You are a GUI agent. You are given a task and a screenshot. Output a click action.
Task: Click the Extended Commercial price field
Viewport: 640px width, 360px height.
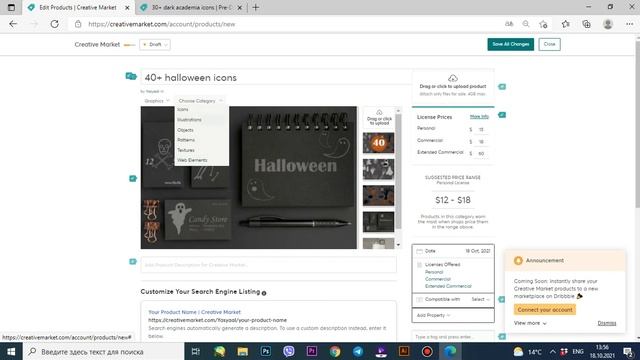pos(481,153)
